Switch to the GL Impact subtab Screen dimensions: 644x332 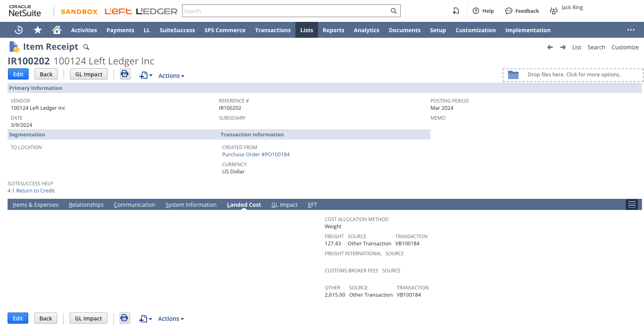coord(285,205)
